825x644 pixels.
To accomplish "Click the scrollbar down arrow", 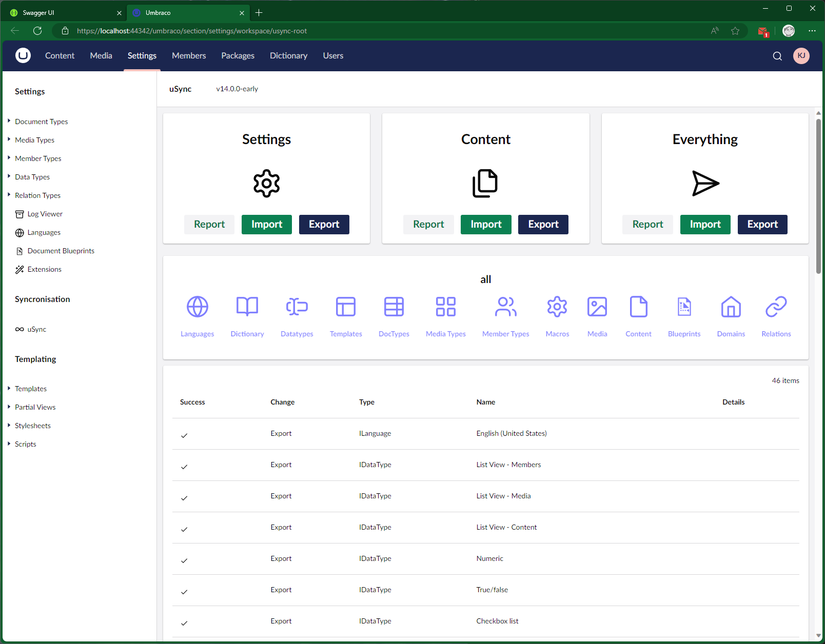I will pyautogui.click(x=818, y=636).
